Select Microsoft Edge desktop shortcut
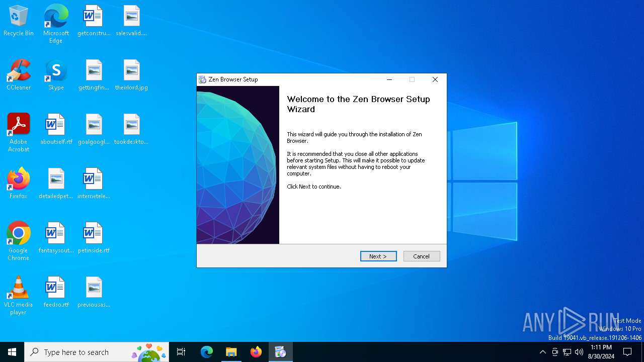Image resolution: width=644 pixels, height=362 pixels. click(56, 24)
